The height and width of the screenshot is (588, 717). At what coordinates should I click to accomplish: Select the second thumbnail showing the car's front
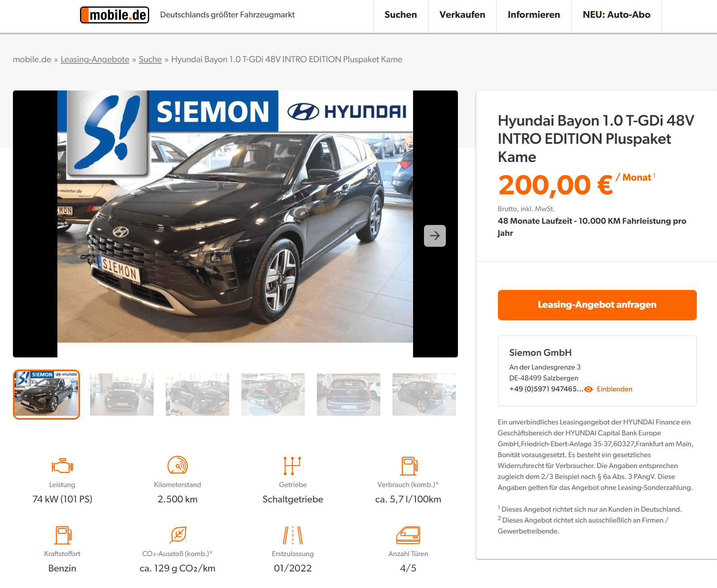(x=122, y=395)
